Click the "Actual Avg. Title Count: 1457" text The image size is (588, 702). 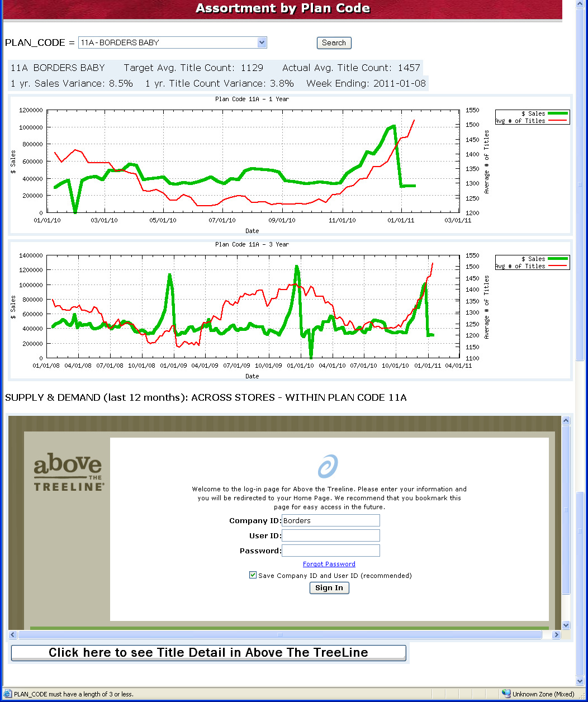tap(351, 68)
